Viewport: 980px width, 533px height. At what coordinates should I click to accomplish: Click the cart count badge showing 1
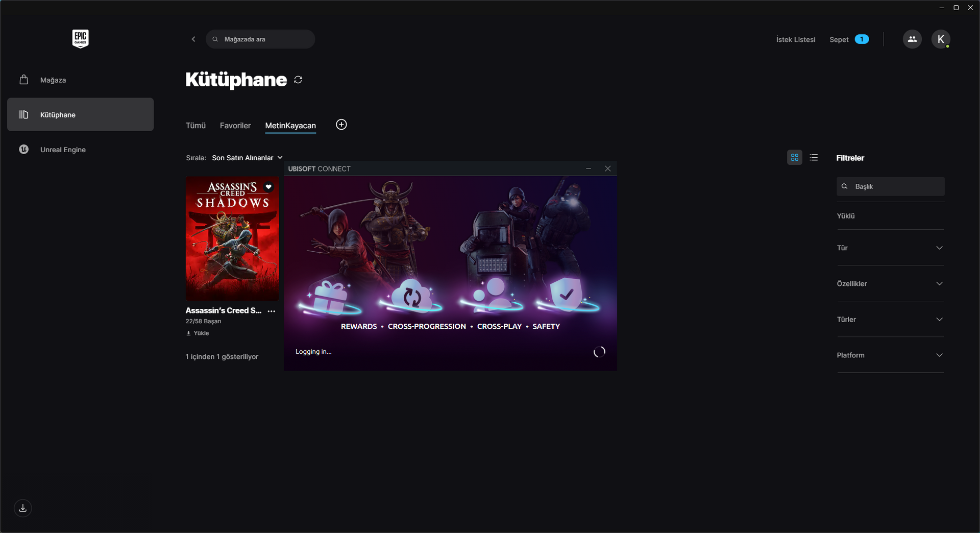862,39
